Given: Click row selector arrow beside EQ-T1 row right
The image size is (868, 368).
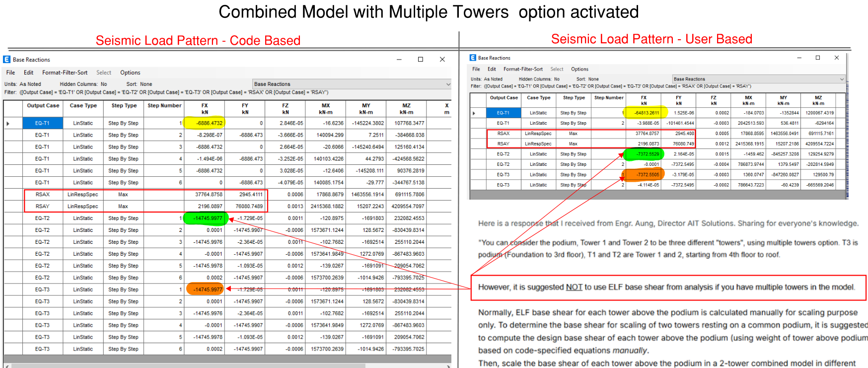Looking at the screenshot, I should [x=474, y=113].
